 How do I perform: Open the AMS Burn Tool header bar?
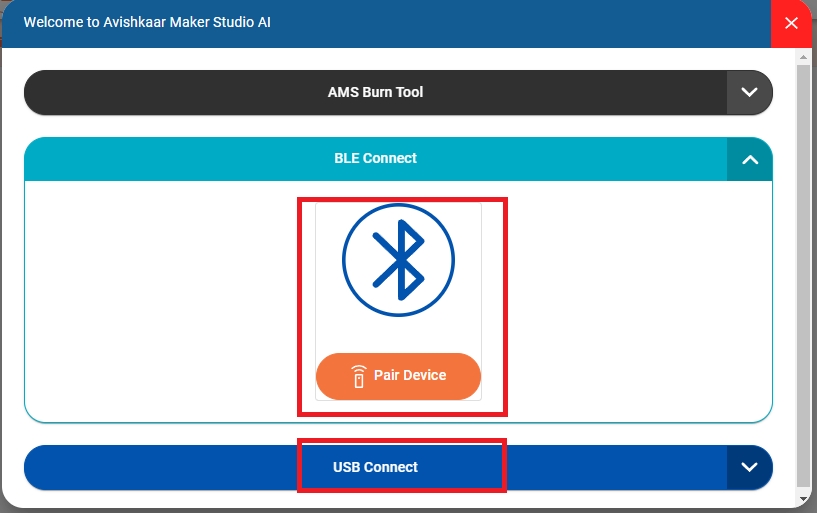tap(398, 92)
